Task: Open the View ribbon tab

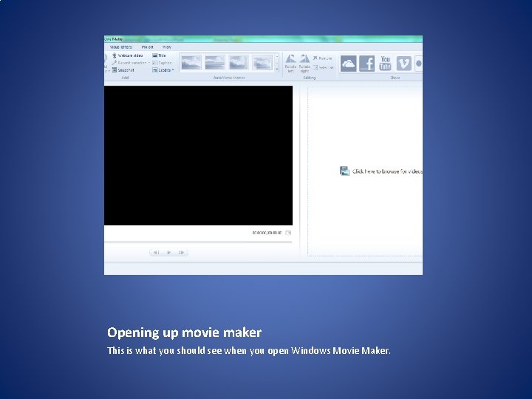Action: (x=166, y=47)
